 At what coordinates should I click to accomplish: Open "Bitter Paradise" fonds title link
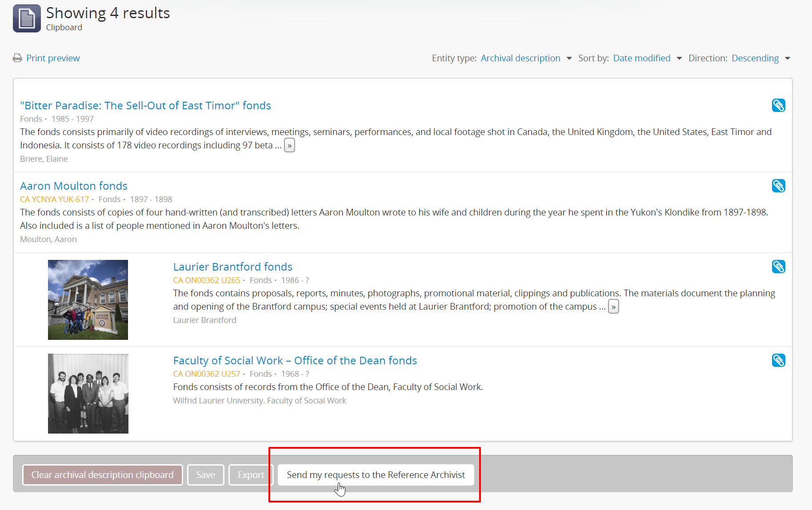(x=145, y=105)
